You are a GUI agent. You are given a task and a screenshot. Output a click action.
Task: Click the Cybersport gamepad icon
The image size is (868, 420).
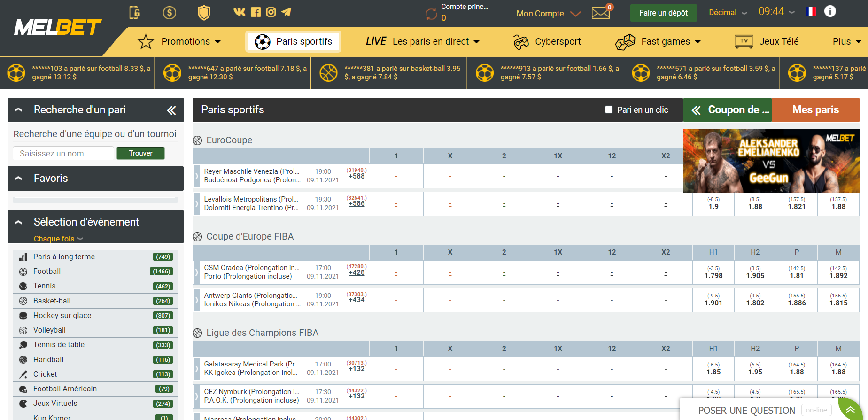(521, 42)
